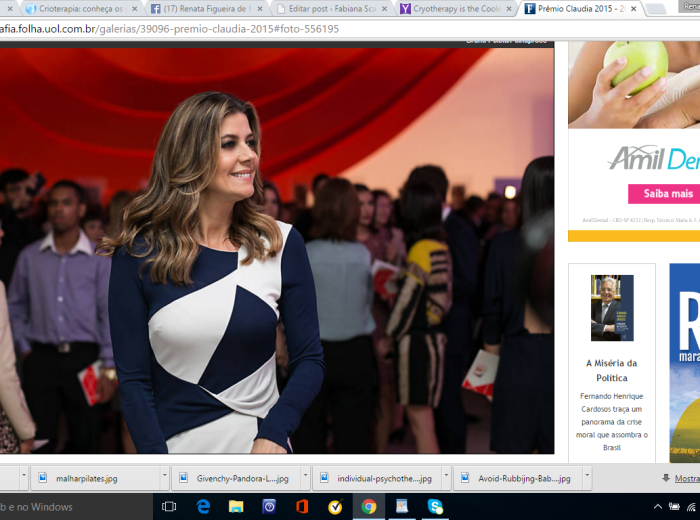Click the Avoid-Rubbijng-Bab file icon
This screenshot has width=700, height=520.
[465, 478]
